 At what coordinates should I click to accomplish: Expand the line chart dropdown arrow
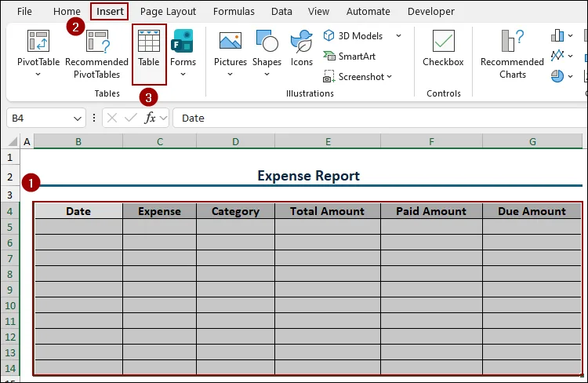click(x=571, y=56)
